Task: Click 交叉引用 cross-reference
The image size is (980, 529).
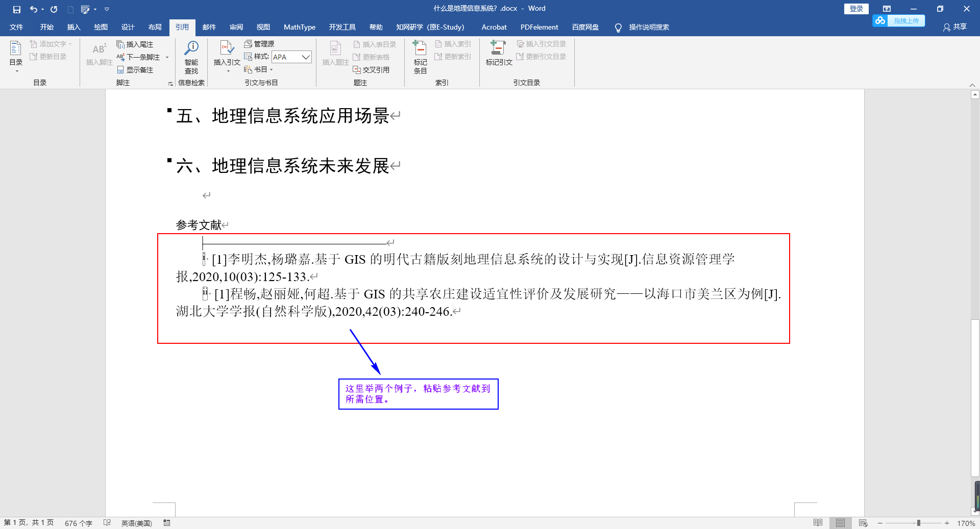Action: (371, 70)
